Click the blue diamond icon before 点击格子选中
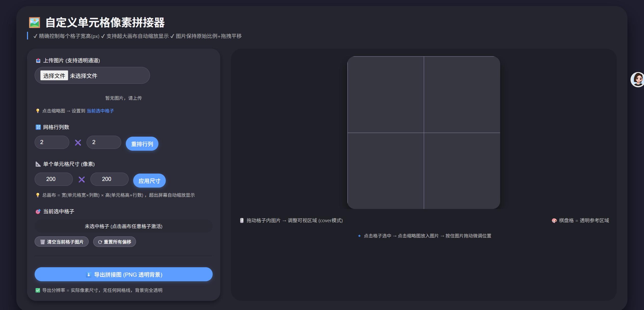The height and width of the screenshot is (310, 644). (x=359, y=236)
